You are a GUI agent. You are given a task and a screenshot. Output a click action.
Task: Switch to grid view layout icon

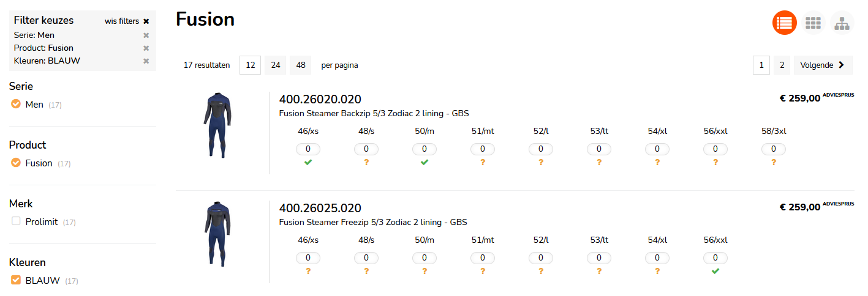pos(813,23)
